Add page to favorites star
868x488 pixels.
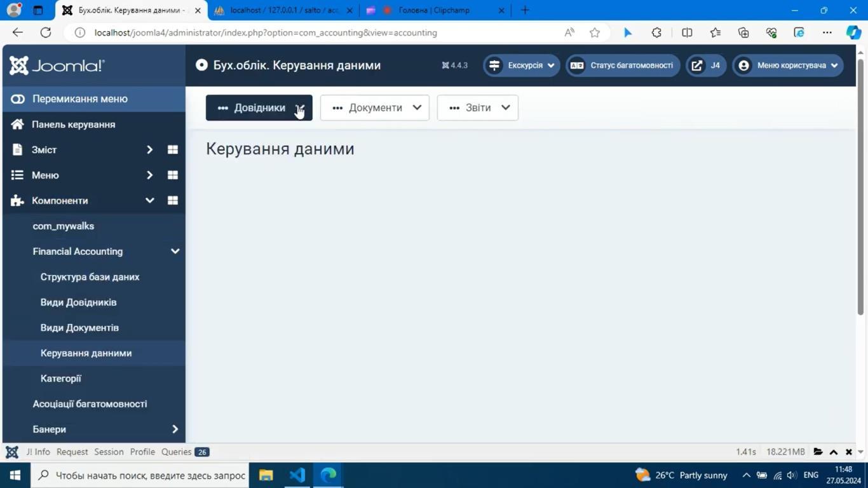(x=595, y=32)
